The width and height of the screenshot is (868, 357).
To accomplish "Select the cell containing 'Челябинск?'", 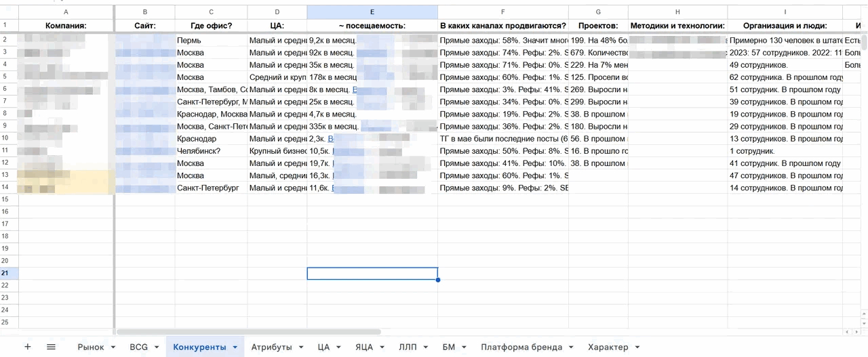I will [x=210, y=151].
